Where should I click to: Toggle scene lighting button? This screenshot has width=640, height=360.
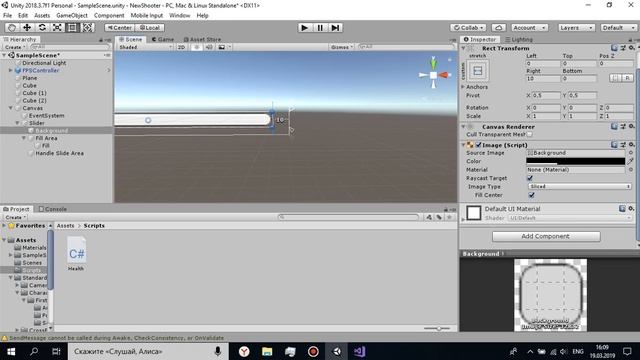[197, 47]
